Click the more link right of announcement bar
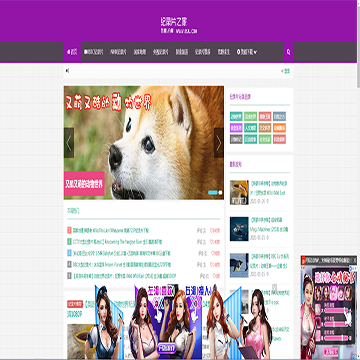The height and width of the screenshot is (360, 360). point(286,71)
